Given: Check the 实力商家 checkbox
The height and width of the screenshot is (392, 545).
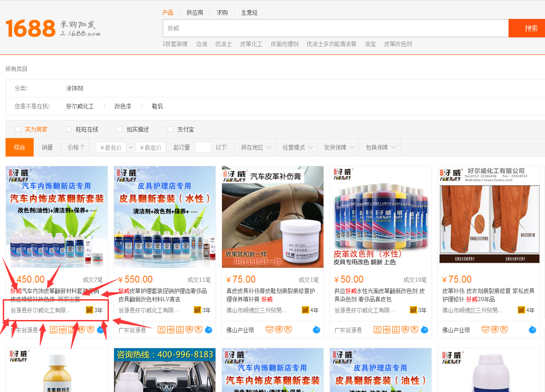Looking at the screenshot, I should (x=18, y=129).
